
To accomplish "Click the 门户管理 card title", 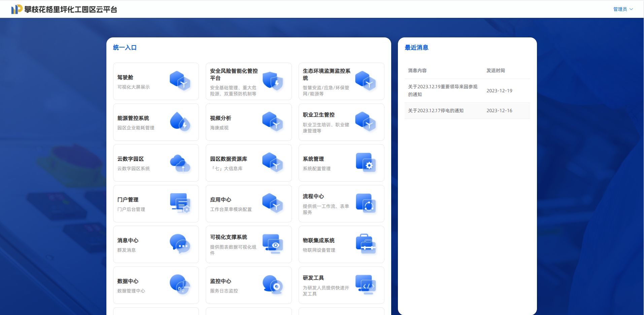I will coord(128,200).
